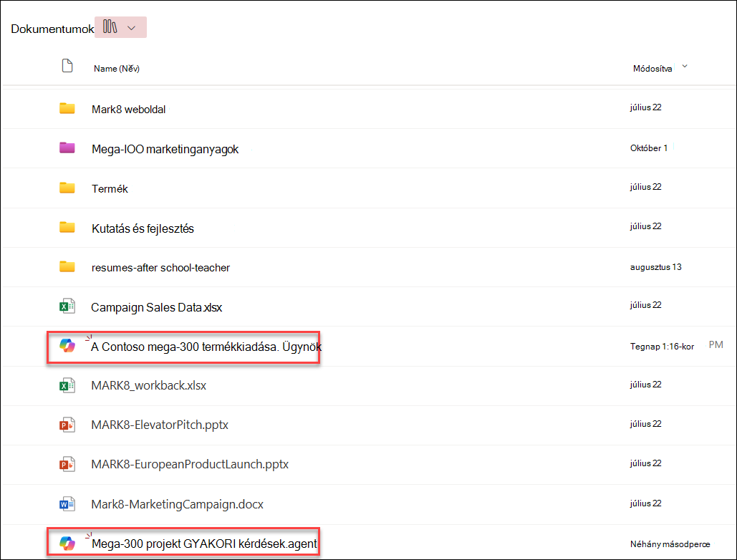The height and width of the screenshot is (560, 737).
Task: Open Campaign Sales Data.xlsx
Action: coord(157,307)
